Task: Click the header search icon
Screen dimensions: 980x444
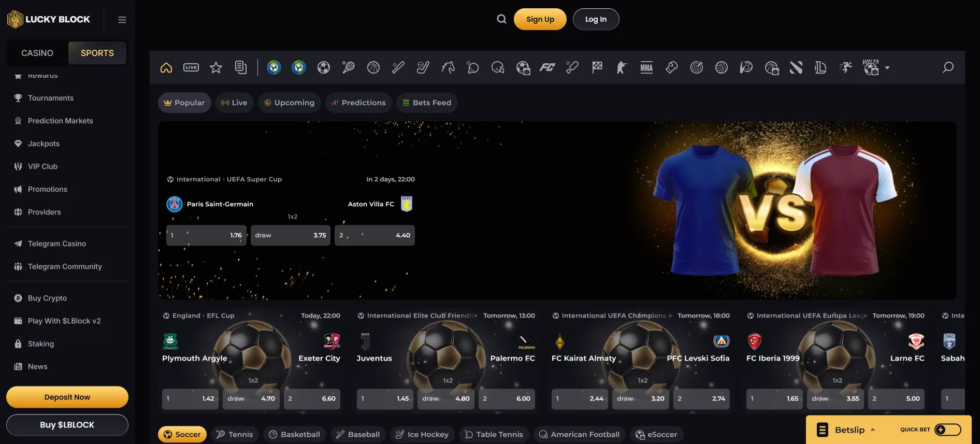Action: click(501, 19)
